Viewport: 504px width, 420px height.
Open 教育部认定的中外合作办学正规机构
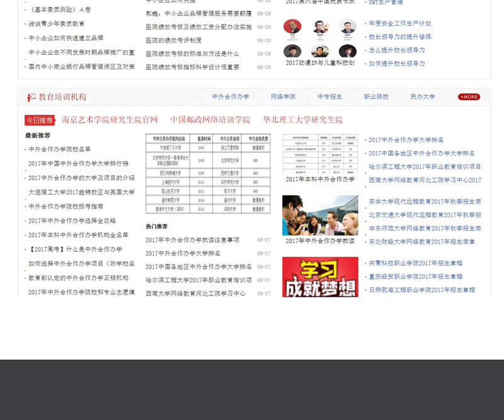pyautogui.click(x=78, y=278)
